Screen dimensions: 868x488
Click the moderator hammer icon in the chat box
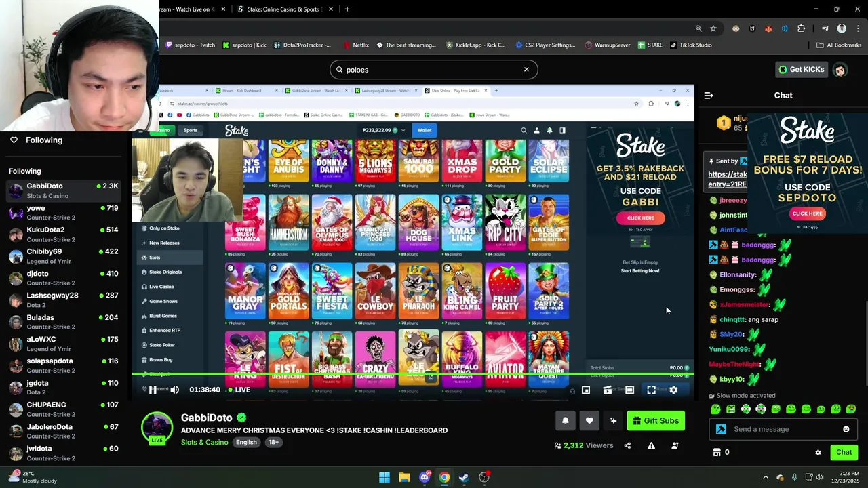[x=721, y=429]
